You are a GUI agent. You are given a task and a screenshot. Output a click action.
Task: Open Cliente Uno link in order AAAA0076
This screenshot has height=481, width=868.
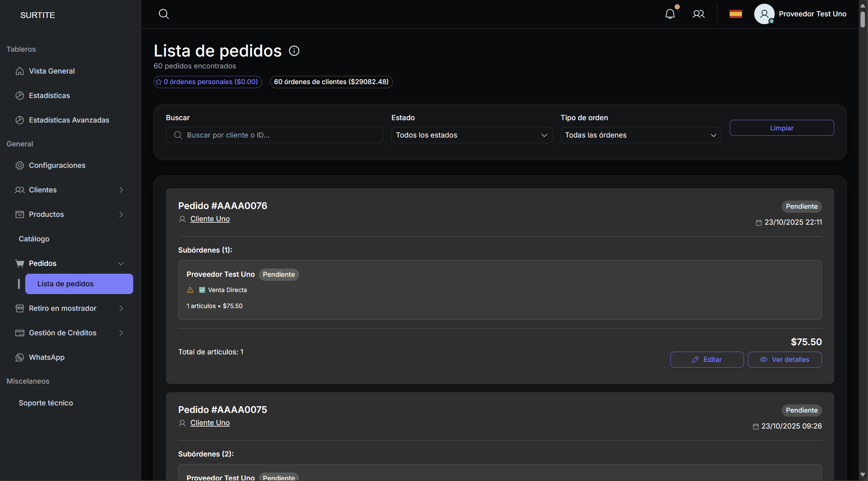click(x=210, y=219)
